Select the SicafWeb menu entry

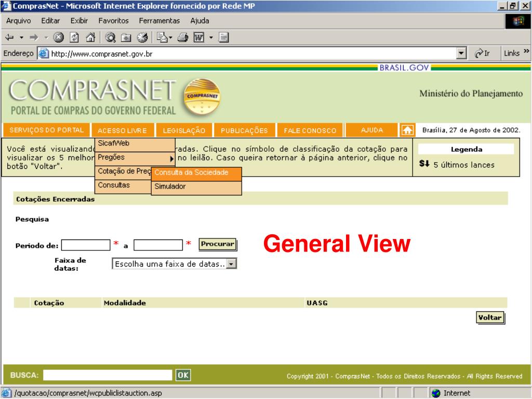[135, 144]
